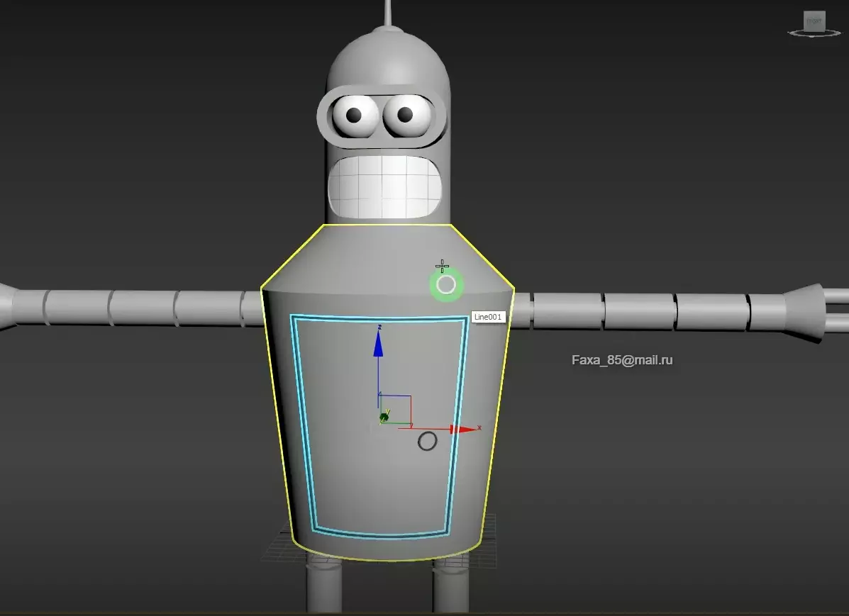Select the robot's right eyeball with pupil
The height and width of the screenshot is (616, 849).
click(x=406, y=116)
